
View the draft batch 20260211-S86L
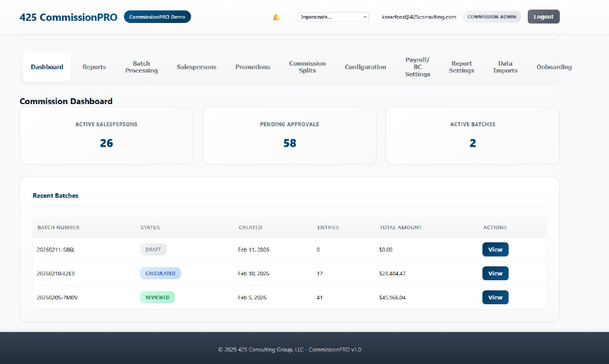[495, 250]
